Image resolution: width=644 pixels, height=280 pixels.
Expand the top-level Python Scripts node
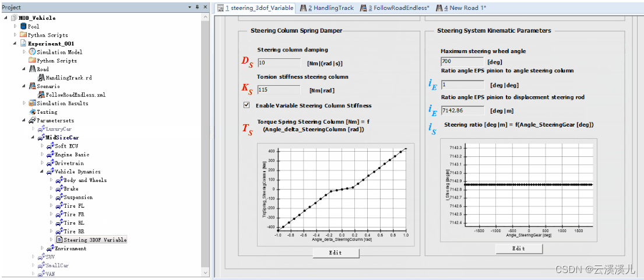pos(15,35)
